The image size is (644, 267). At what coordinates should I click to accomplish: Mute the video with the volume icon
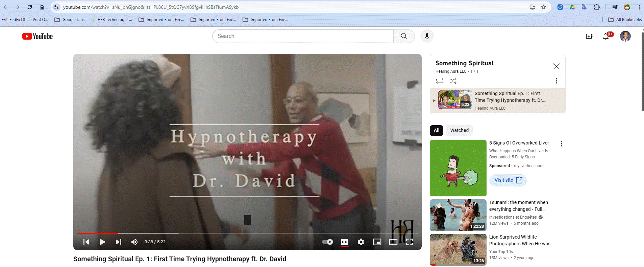(134, 242)
